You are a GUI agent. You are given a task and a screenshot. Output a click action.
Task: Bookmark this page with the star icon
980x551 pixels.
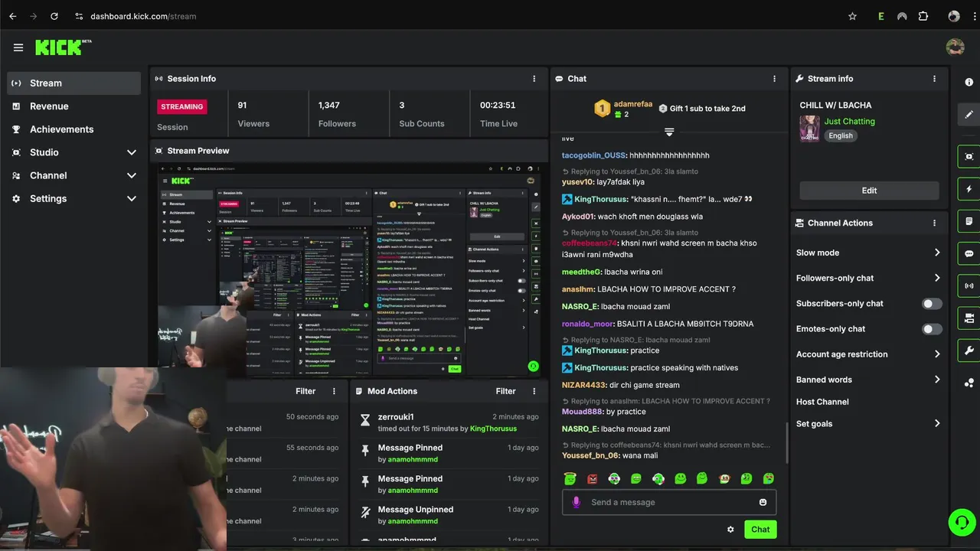coord(852,16)
